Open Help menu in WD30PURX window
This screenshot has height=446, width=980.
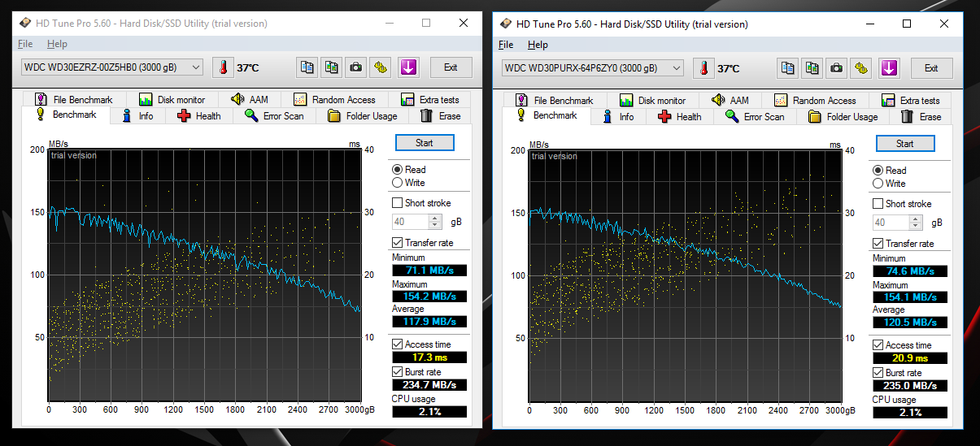tap(538, 45)
